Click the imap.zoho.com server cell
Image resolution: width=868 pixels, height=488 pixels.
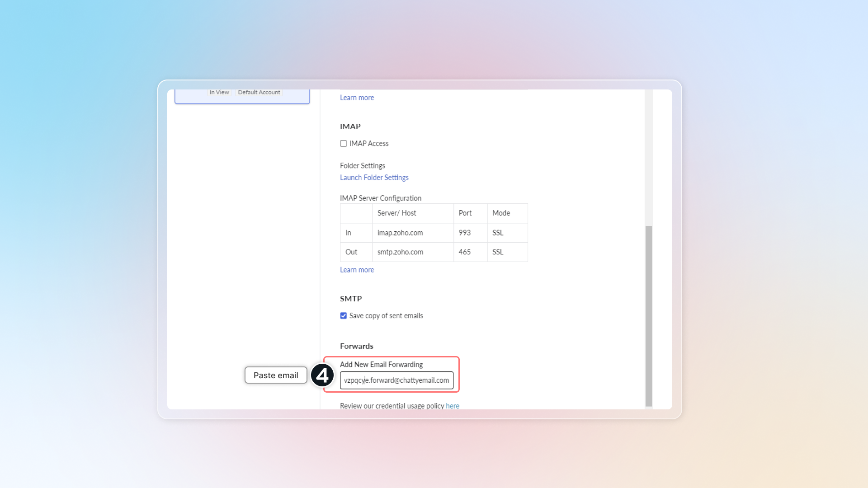(400, 233)
